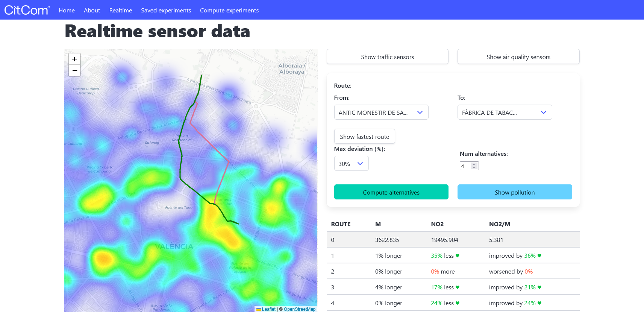Toggle Show pollution heatmap

(x=514, y=192)
